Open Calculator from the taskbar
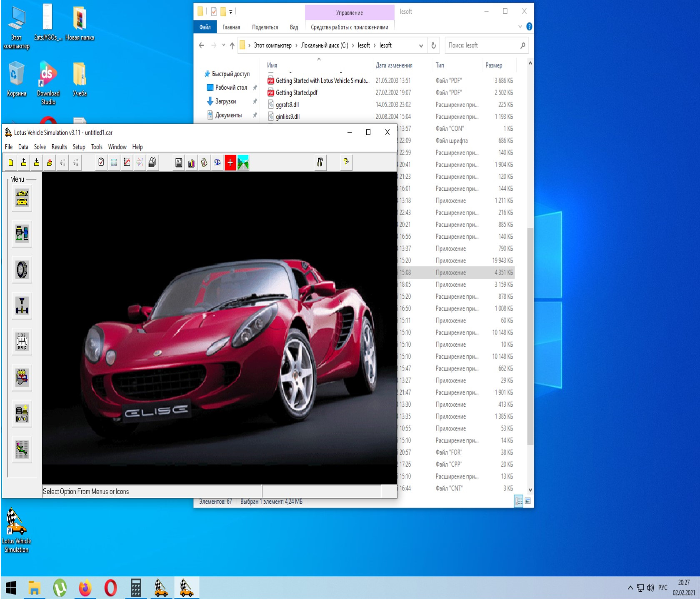 (136, 588)
